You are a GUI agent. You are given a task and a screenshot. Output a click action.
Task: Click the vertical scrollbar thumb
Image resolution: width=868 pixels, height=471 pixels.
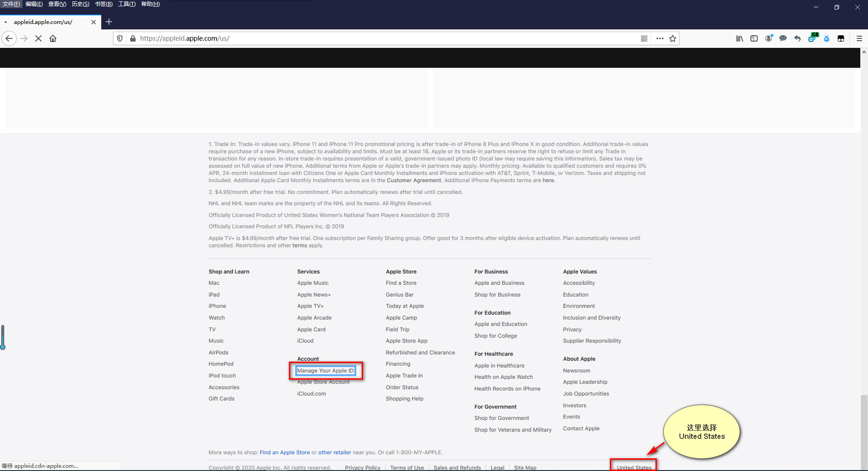(x=864, y=433)
